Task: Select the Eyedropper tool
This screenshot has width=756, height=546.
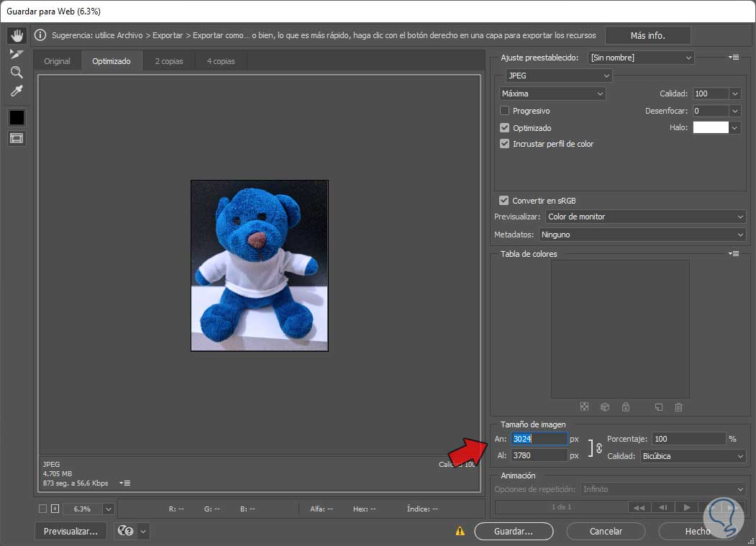Action: (x=17, y=91)
